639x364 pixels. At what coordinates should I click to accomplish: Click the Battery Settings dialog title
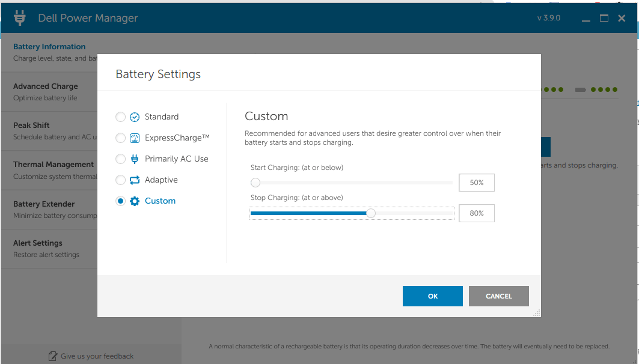[x=158, y=74]
